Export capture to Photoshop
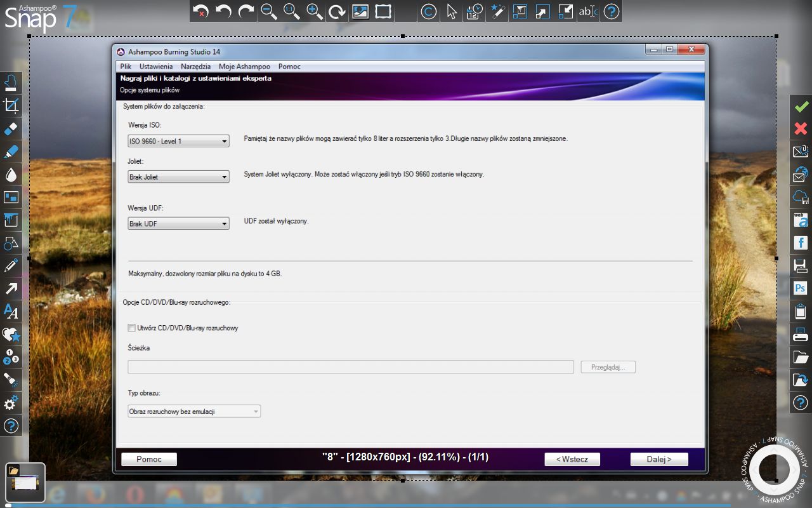Viewport: 812px width, 508px height. click(x=801, y=288)
